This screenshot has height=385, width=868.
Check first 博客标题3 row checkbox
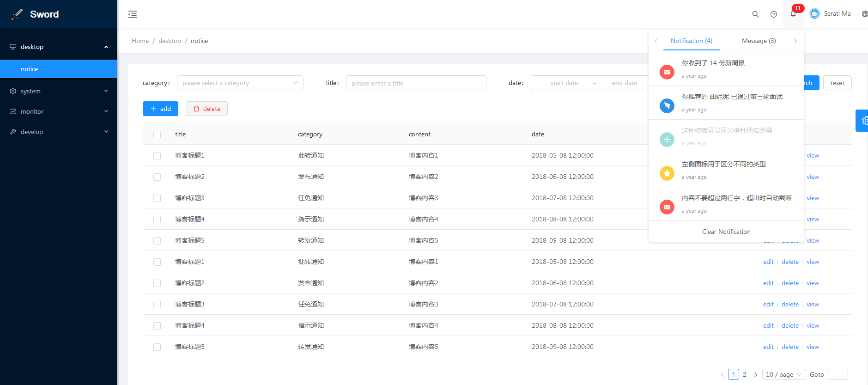tap(157, 198)
